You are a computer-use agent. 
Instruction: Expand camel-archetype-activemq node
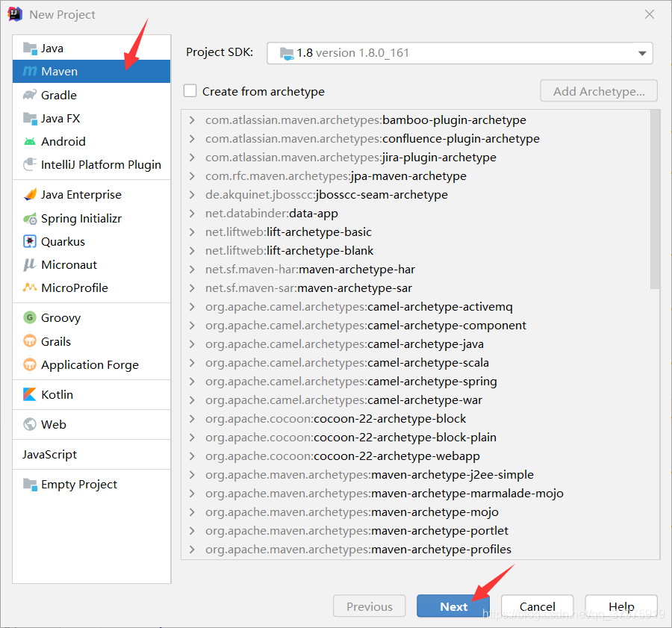(192, 306)
